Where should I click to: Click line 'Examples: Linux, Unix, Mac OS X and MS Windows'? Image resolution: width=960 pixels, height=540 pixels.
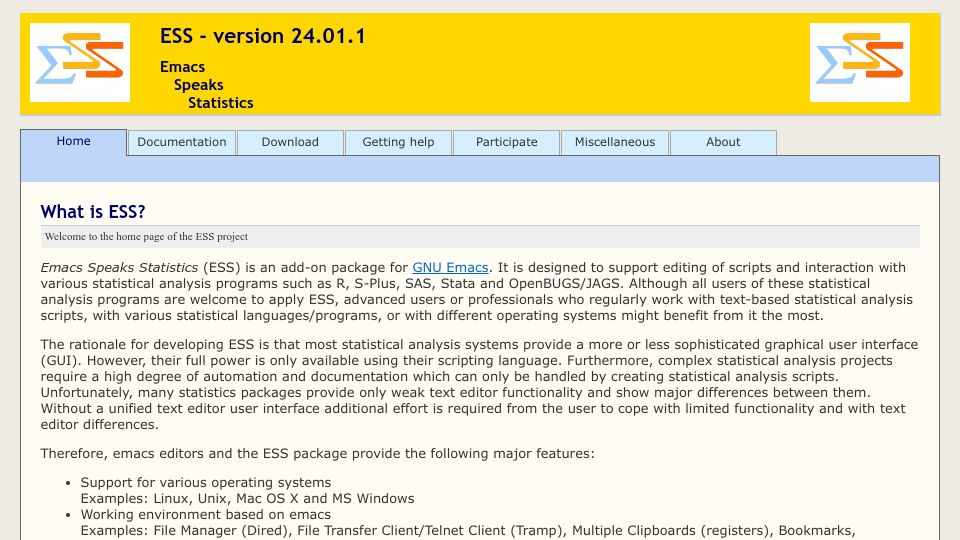(x=247, y=498)
